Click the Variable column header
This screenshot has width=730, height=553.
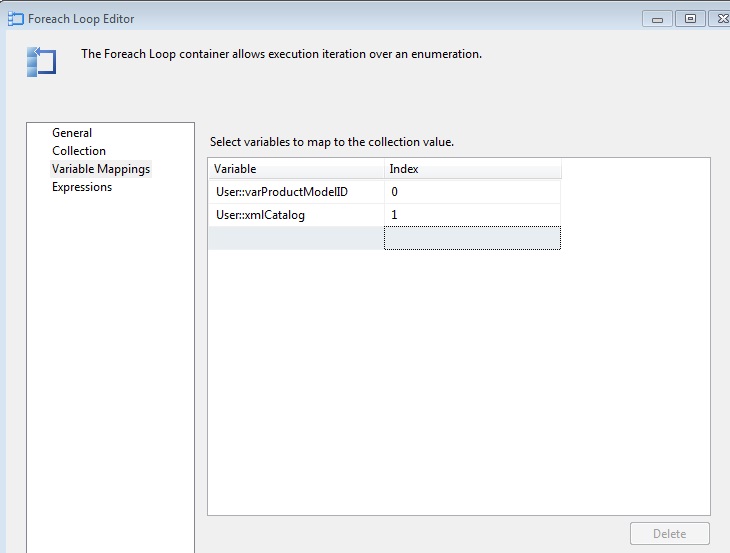coord(296,169)
